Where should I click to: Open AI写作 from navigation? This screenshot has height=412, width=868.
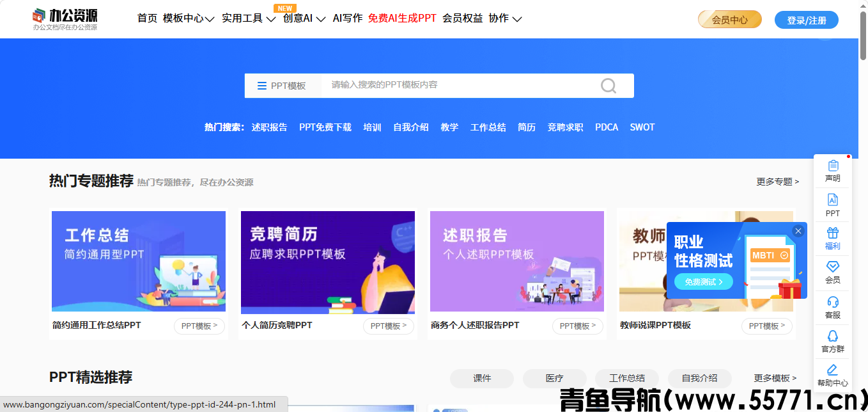point(348,19)
